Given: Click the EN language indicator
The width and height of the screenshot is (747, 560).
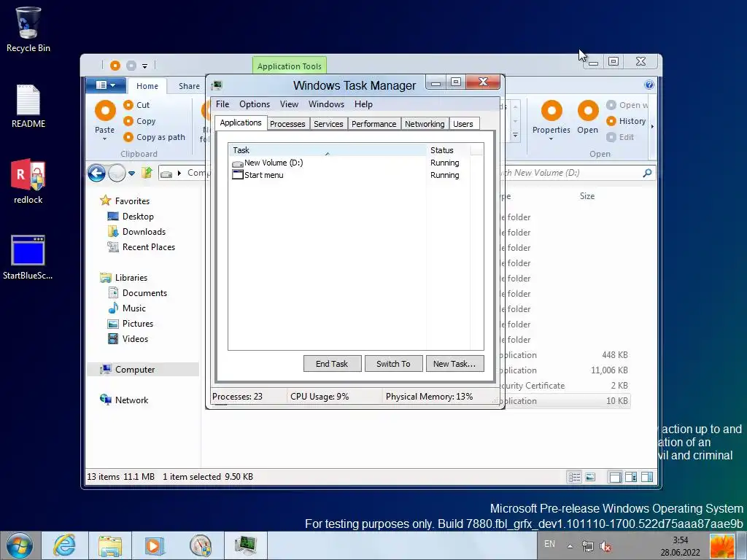Looking at the screenshot, I should coord(549,544).
